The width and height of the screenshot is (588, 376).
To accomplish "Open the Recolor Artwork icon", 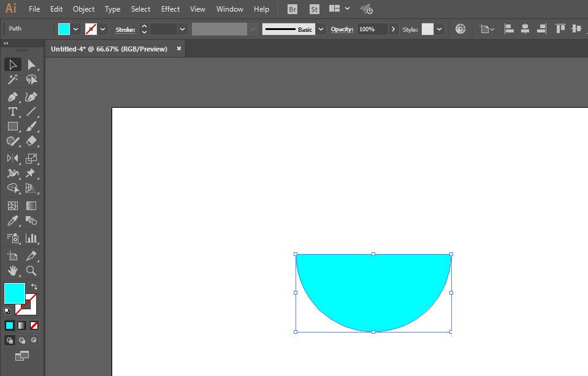I will coord(460,29).
